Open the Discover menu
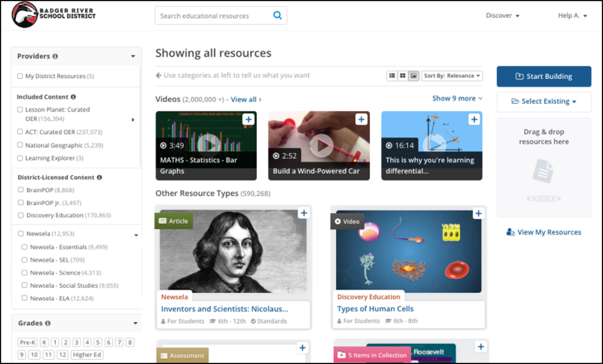 (x=502, y=15)
